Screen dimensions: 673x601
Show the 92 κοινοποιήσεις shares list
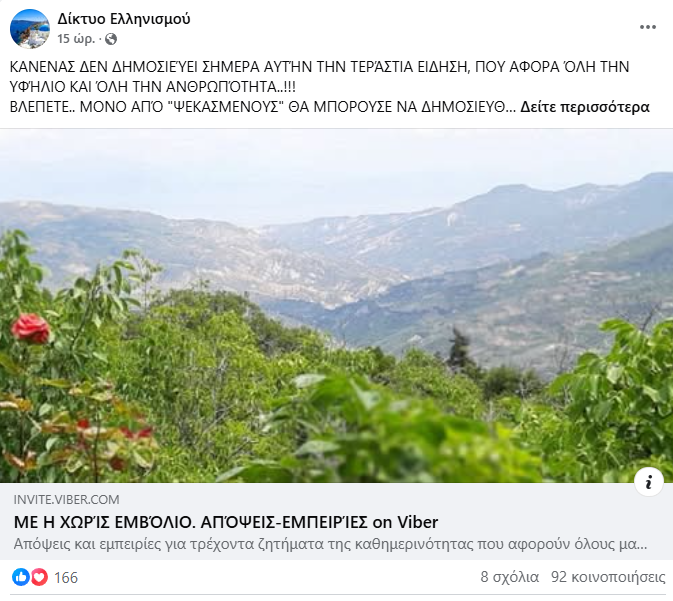tap(608, 577)
